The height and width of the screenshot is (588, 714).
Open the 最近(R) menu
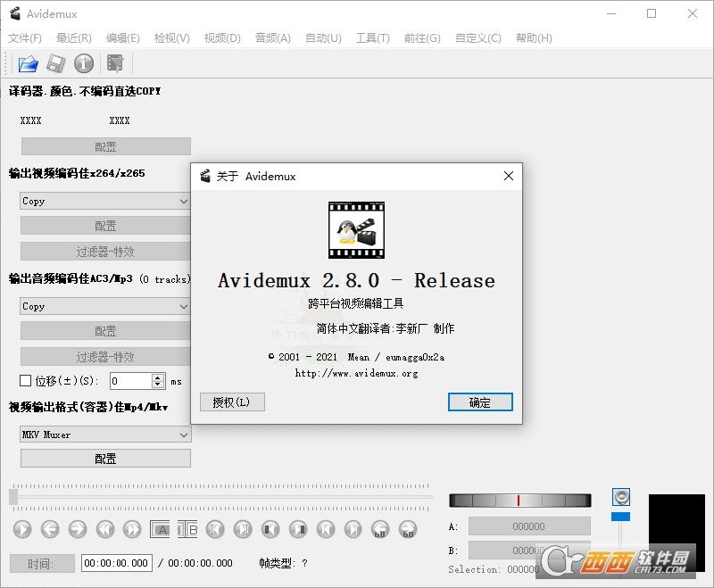point(74,38)
